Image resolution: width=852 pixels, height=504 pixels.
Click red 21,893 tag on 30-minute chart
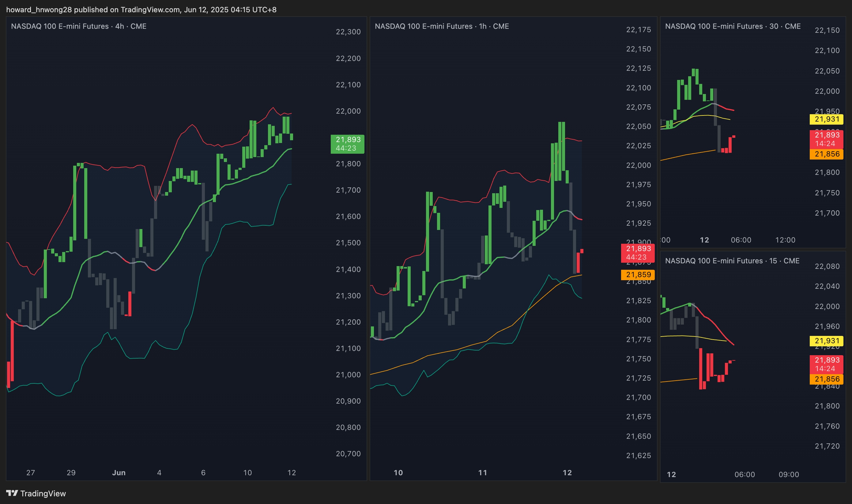coord(826,139)
